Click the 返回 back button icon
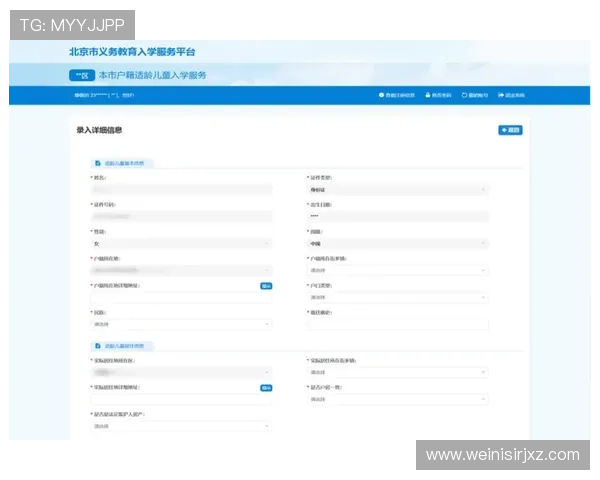 click(x=510, y=130)
